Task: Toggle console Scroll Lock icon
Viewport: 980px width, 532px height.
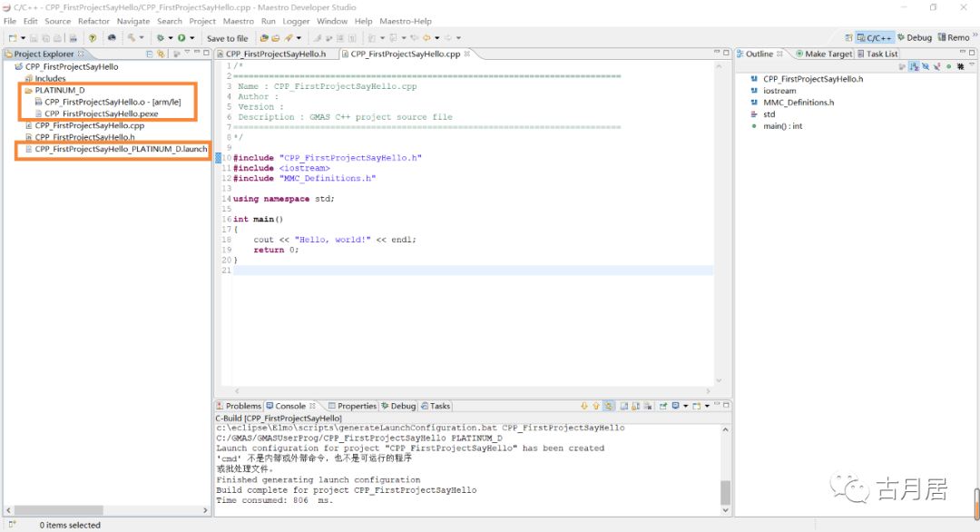Action: coord(635,407)
